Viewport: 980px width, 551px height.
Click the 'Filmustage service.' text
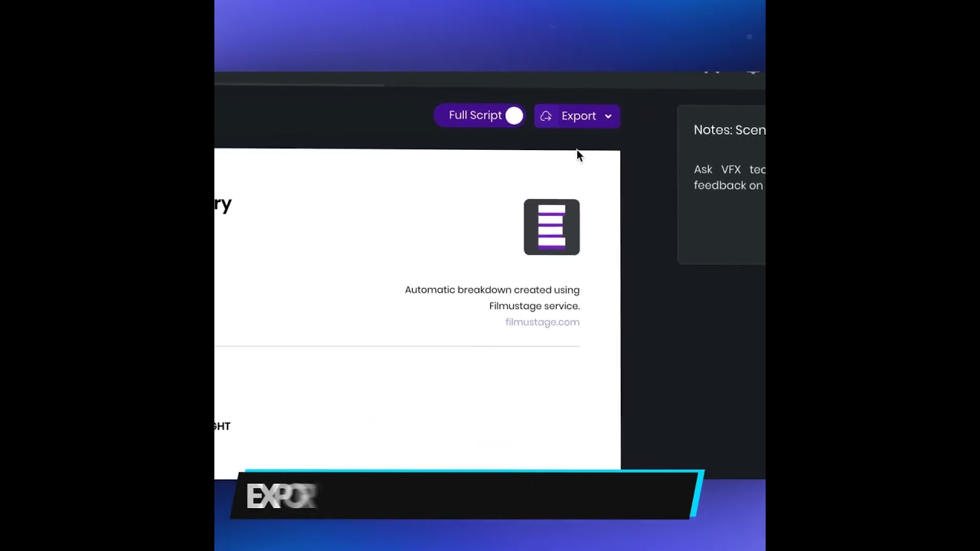534,306
